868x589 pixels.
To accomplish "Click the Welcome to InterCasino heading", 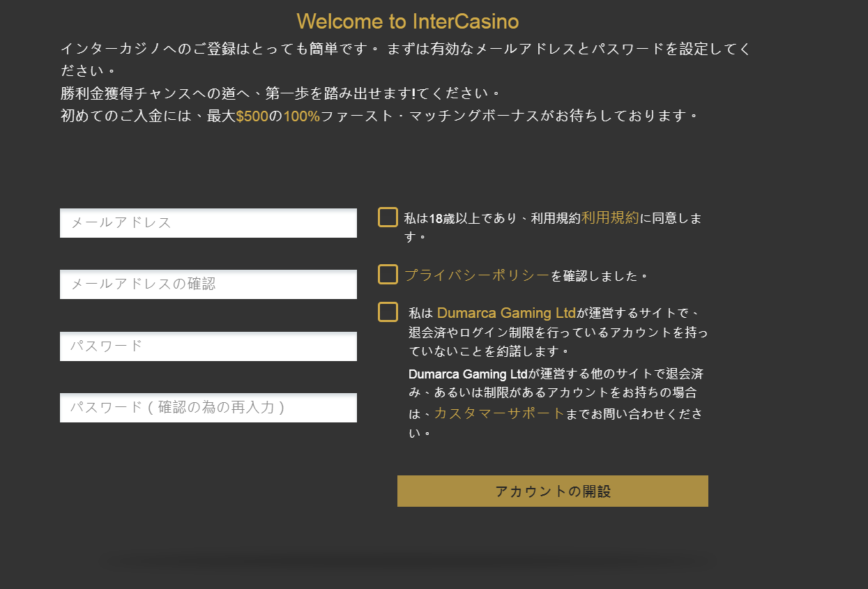I will tap(407, 21).
